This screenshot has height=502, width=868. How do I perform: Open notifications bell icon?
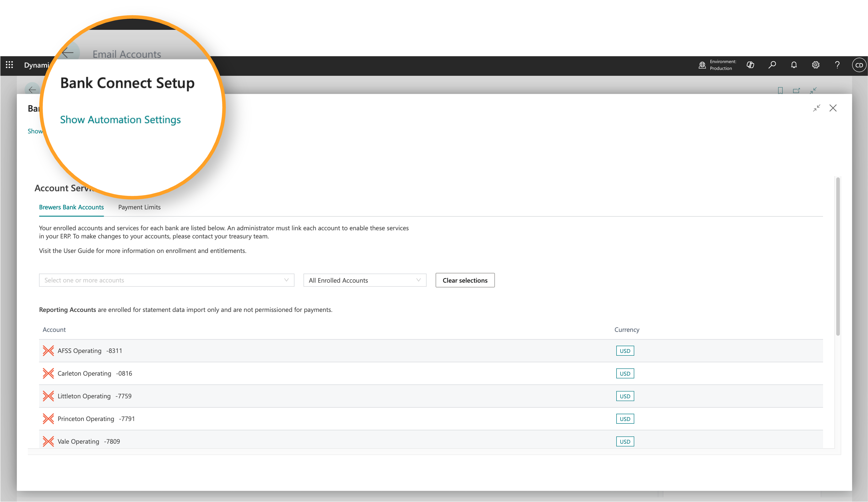(794, 65)
